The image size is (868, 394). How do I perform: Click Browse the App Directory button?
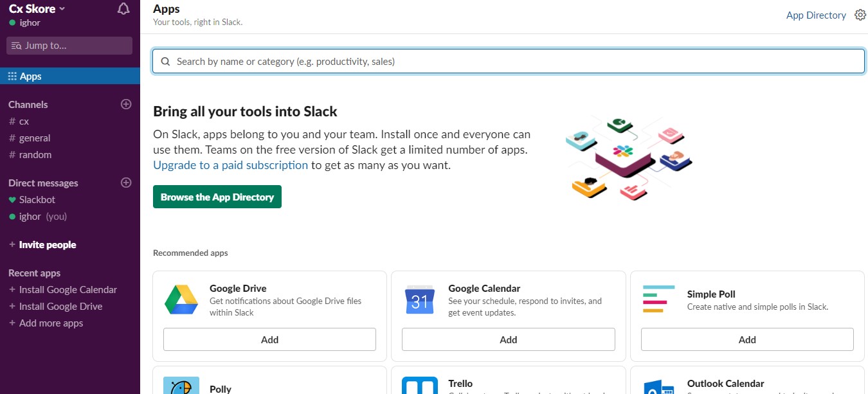[217, 197]
